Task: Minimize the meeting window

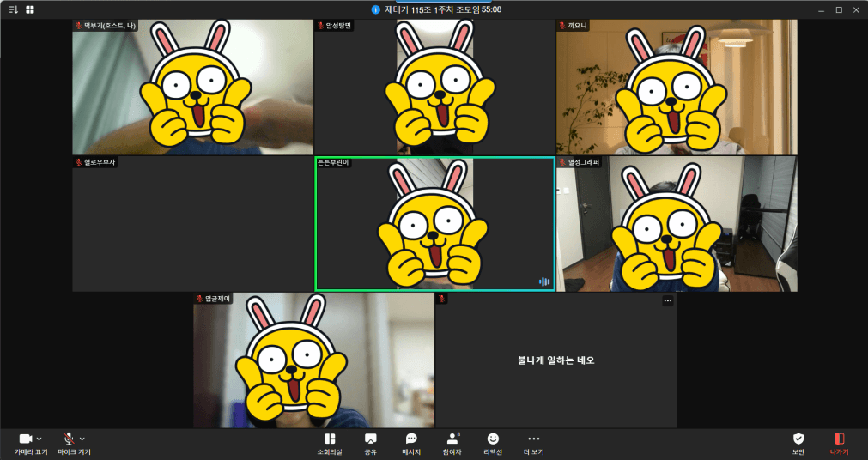Action: tap(822, 10)
